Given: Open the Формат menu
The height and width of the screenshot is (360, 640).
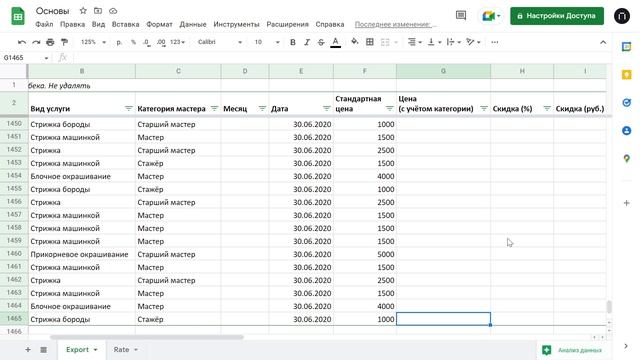Looking at the screenshot, I should (159, 24).
